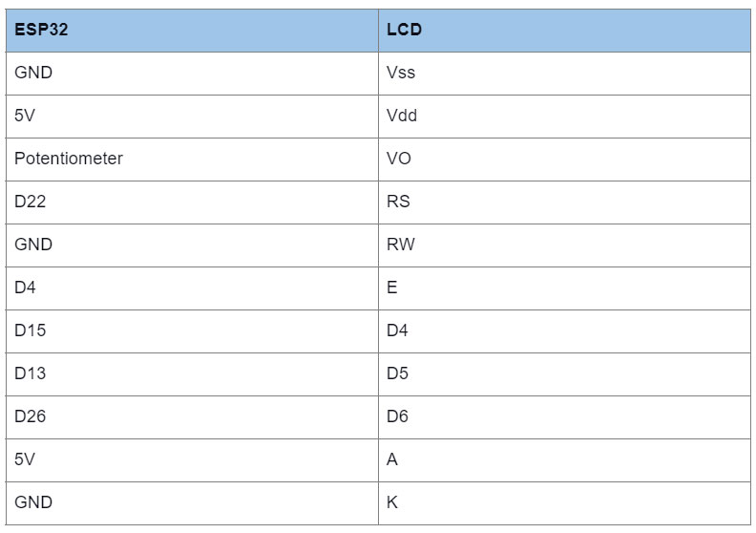
Task: Click the ESP32 D4 cell beside E
Action: 192,288
